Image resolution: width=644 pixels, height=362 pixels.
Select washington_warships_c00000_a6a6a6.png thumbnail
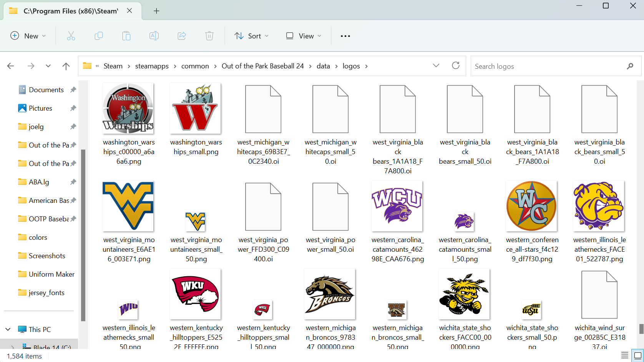128,108
